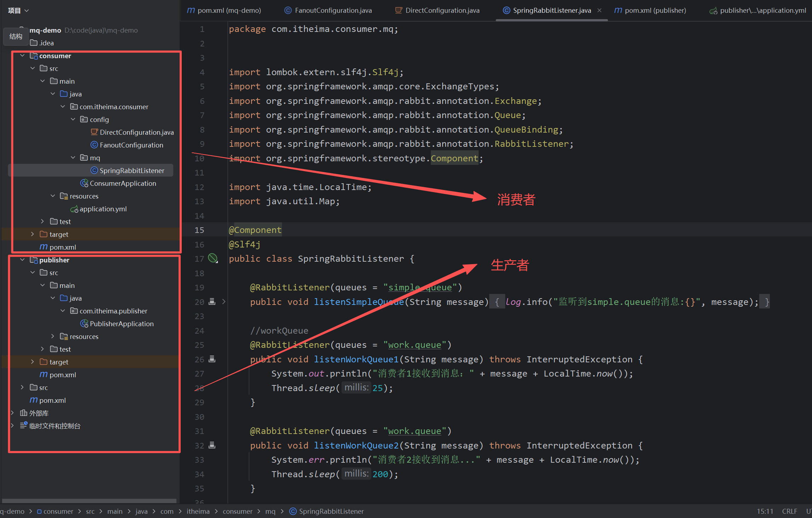Collapse the consumer module tree node
The height and width of the screenshot is (518, 812).
click(x=22, y=56)
